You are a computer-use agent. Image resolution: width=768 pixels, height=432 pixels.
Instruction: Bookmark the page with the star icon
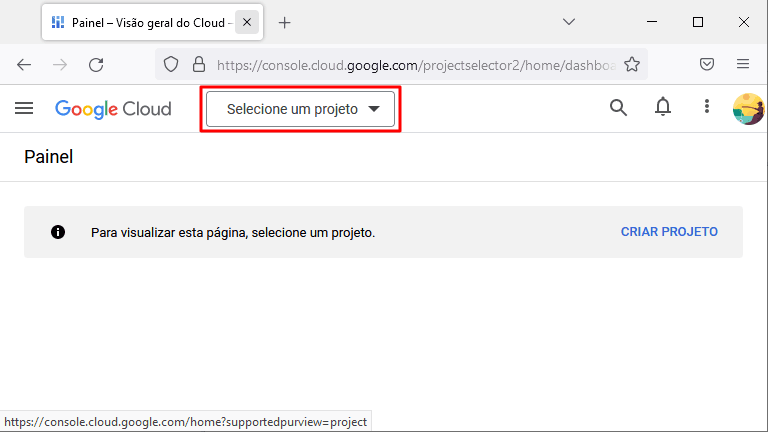click(x=632, y=64)
